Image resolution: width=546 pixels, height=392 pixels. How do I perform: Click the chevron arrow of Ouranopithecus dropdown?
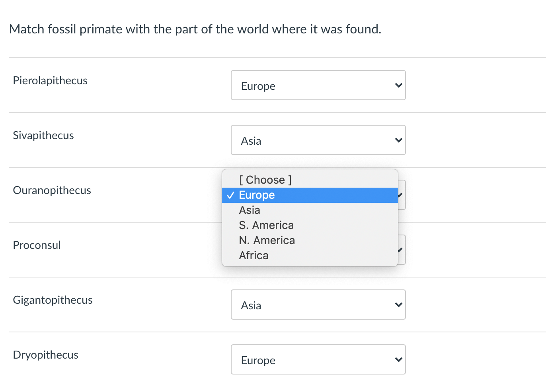click(x=400, y=195)
